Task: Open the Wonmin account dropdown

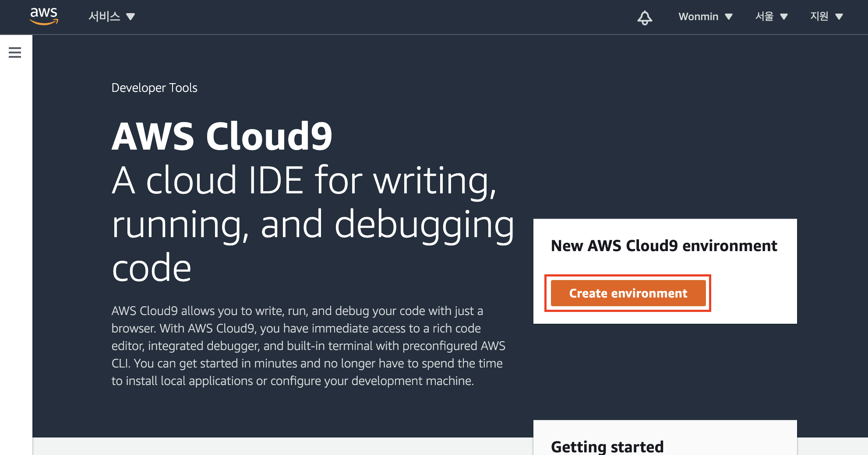Action: (x=705, y=17)
